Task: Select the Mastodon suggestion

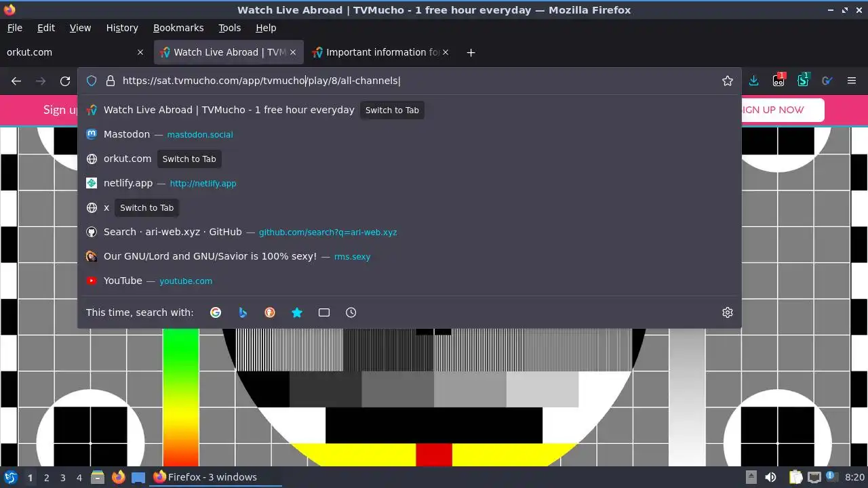Action: click(x=410, y=134)
